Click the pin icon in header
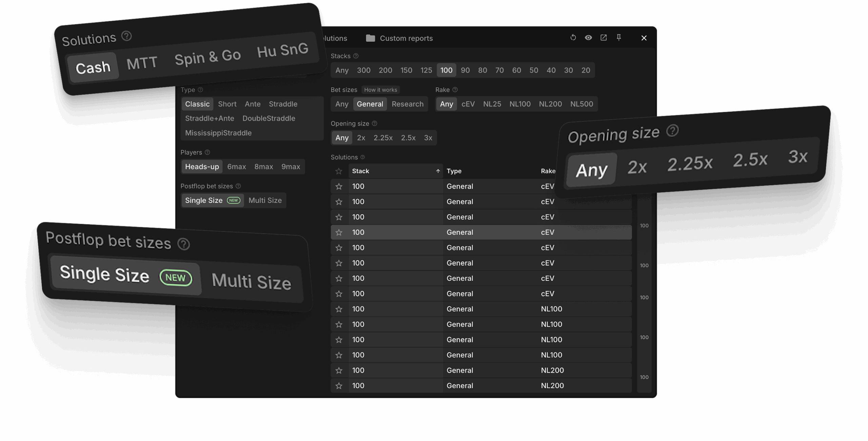Viewport: 868px width, 441px height. click(x=619, y=38)
